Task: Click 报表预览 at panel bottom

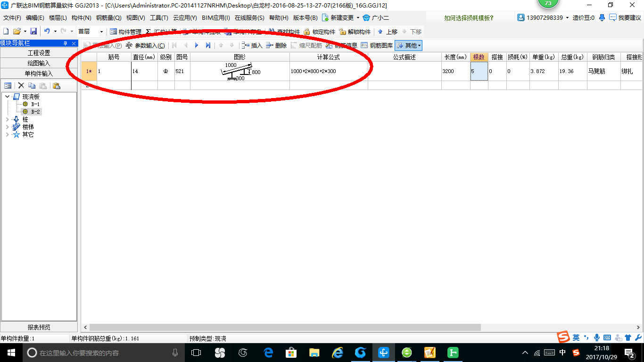Action: (39, 327)
